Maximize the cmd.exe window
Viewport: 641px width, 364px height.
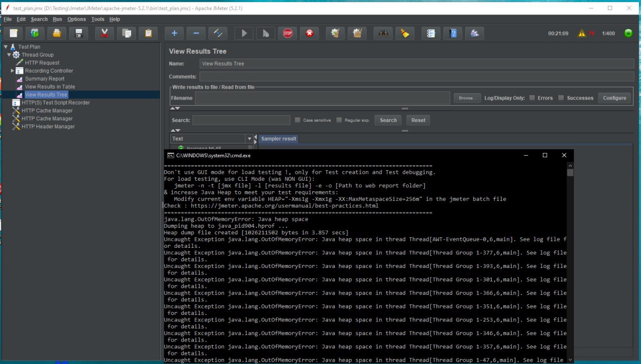coord(545,155)
